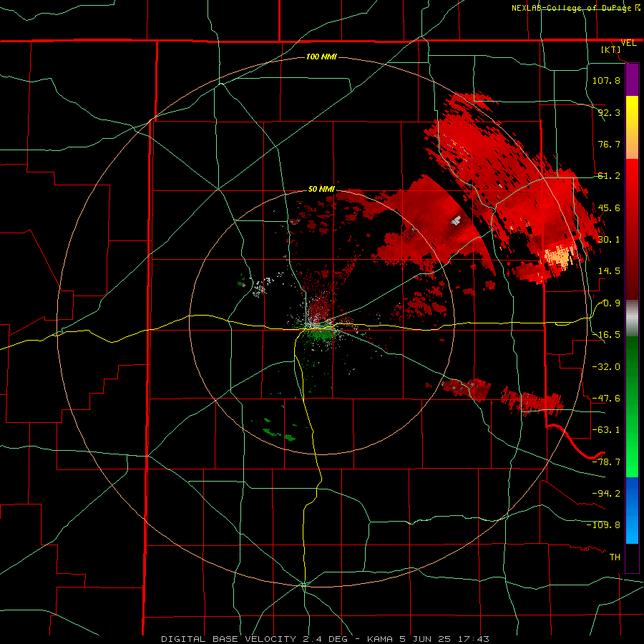The image size is (644, 644).
Task: Select the -16.5 scale value
Action: [606, 335]
